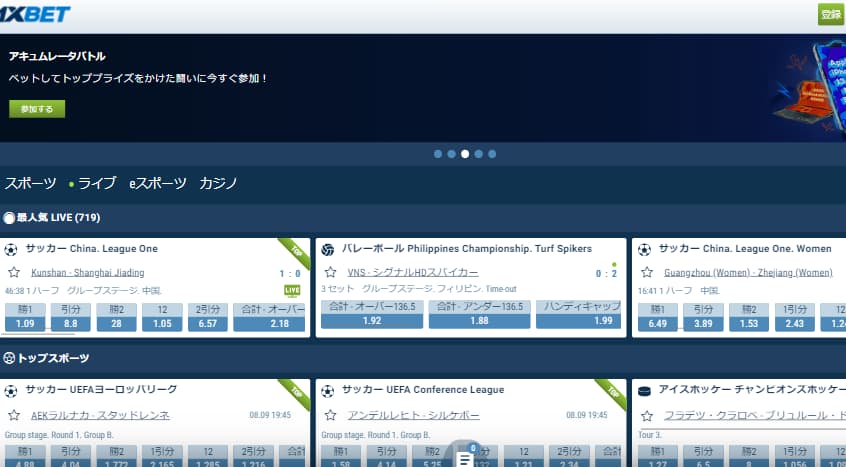Image resolution: width=846 pixels, height=467 pixels.
Task: Click サッカー China. League One title
Action: (92, 249)
